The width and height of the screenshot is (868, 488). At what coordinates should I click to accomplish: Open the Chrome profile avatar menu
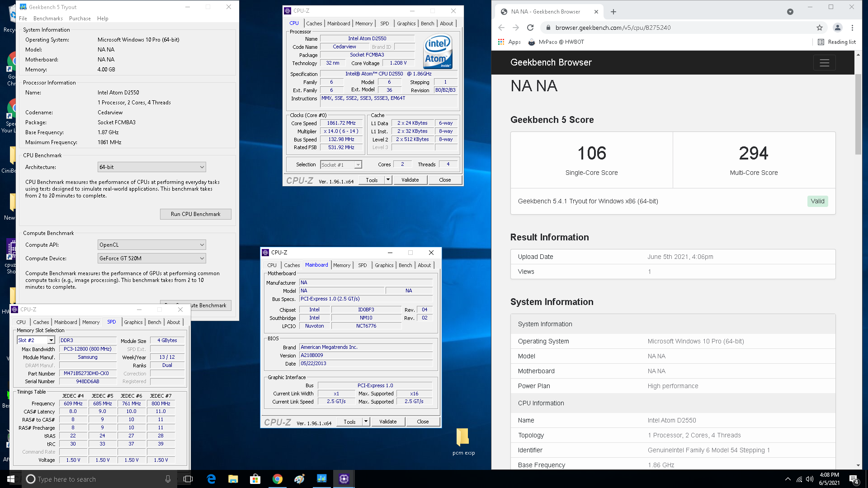coord(837,28)
